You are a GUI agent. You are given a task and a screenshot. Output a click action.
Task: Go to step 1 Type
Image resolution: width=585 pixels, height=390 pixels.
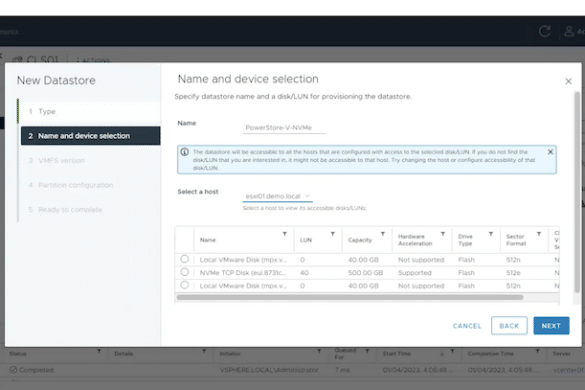tap(91, 112)
